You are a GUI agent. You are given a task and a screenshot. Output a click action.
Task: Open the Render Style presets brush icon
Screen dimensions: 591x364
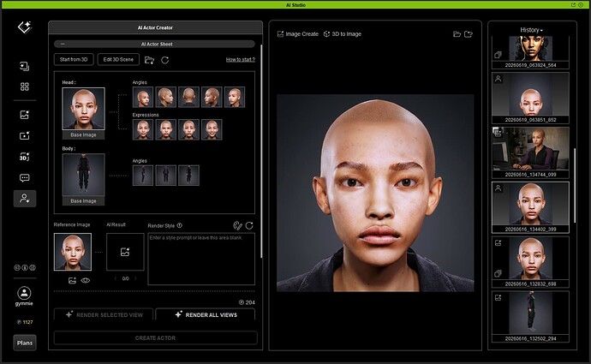(x=237, y=225)
